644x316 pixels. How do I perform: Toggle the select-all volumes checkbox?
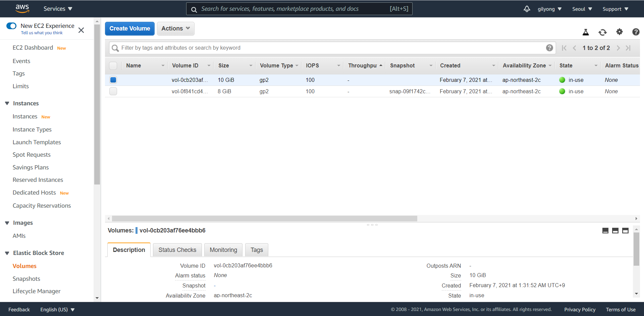[113, 65]
